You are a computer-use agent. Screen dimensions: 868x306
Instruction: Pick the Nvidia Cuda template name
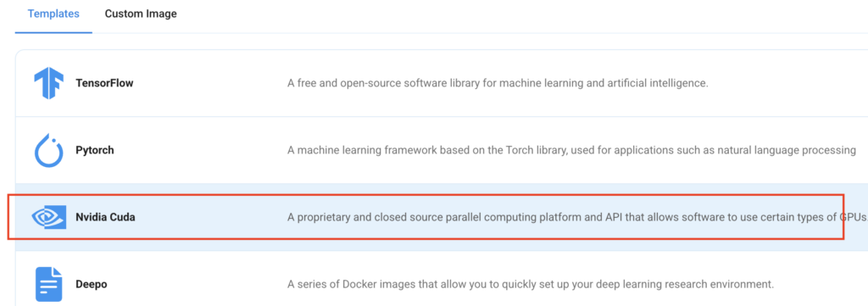105,218
